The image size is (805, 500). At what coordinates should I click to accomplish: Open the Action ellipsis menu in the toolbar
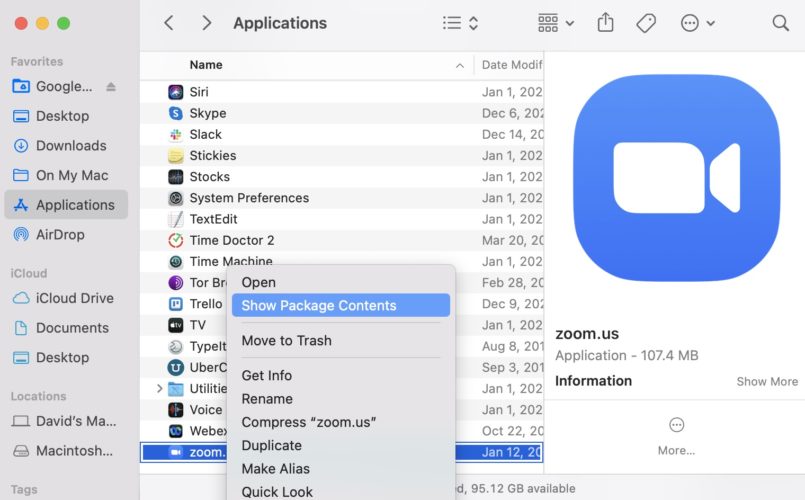click(697, 23)
